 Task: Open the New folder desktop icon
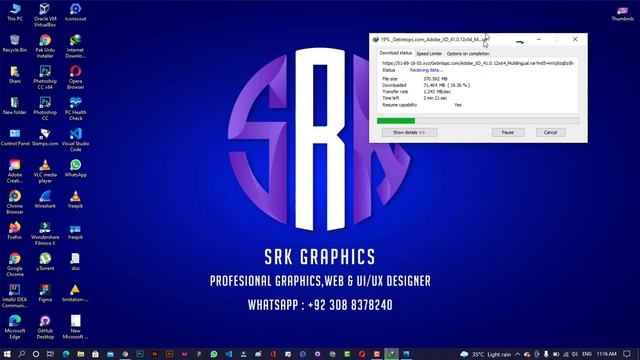(x=15, y=106)
